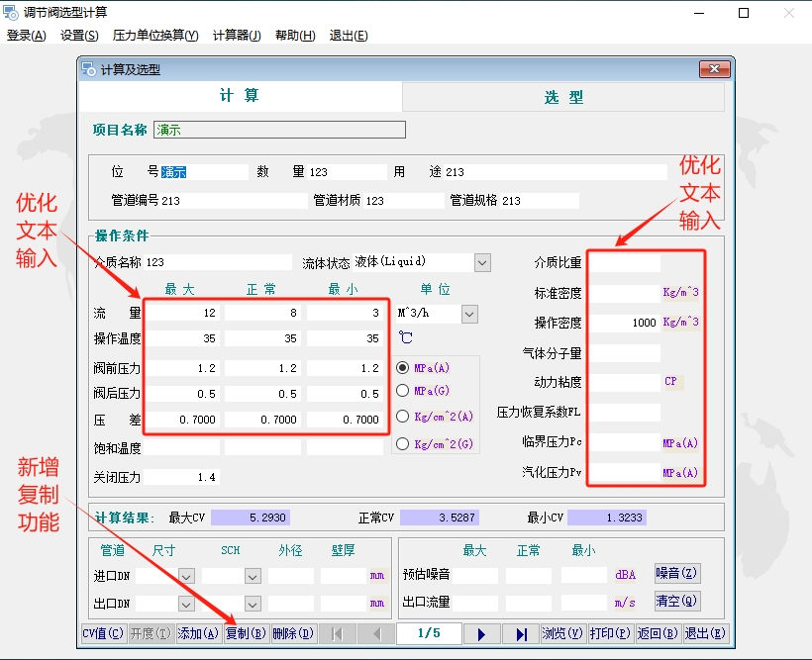Expand 出口DN size dropdown
812x660 pixels.
coord(186,604)
